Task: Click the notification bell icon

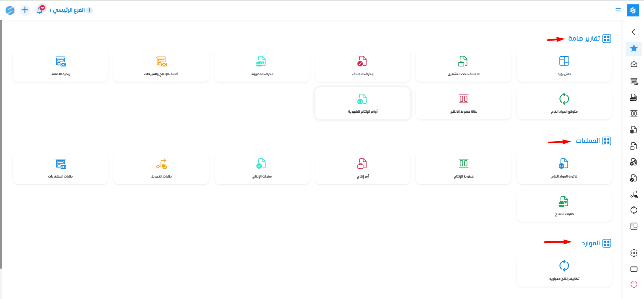Action: tap(40, 10)
